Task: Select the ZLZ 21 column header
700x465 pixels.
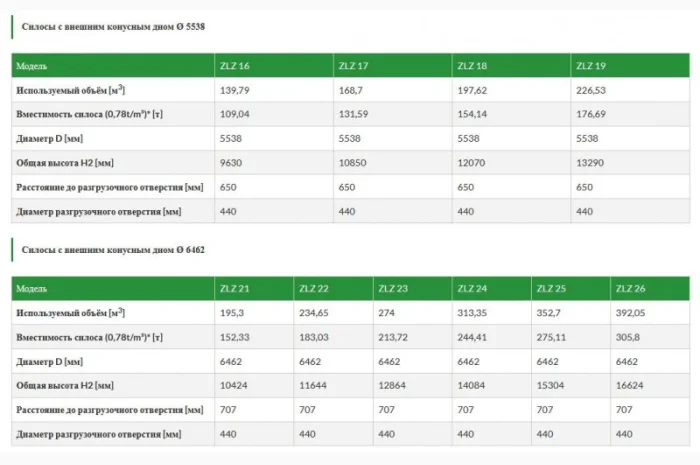Action: pos(235,289)
